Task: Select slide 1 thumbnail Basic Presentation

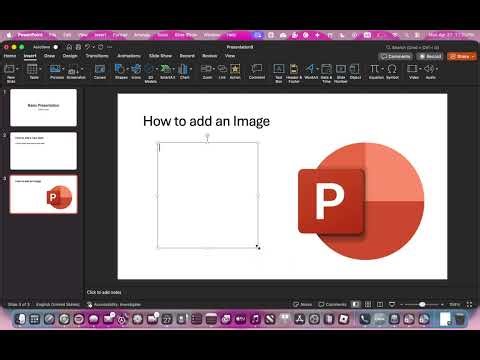Action: (43, 108)
